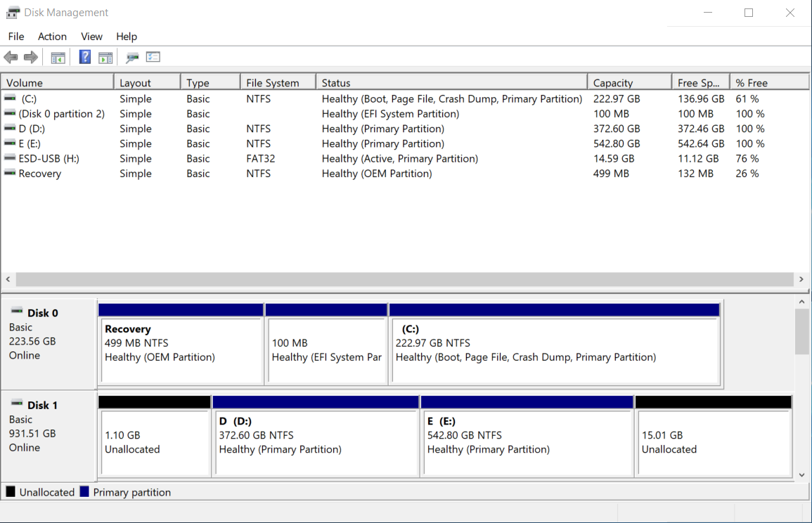The width and height of the screenshot is (812, 523).
Task: Click the disk pane vertical scrollbar thumb
Action: click(801, 332)
